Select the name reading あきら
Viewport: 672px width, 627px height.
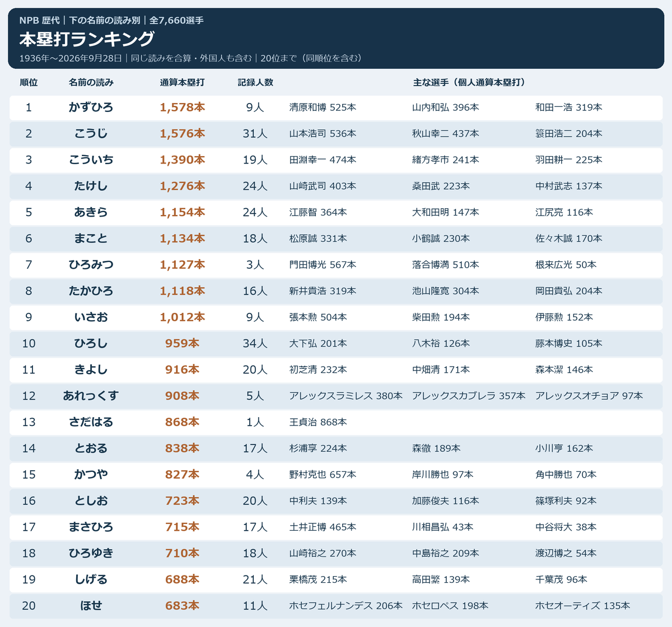pyautogui.click(x=91, y=212)
